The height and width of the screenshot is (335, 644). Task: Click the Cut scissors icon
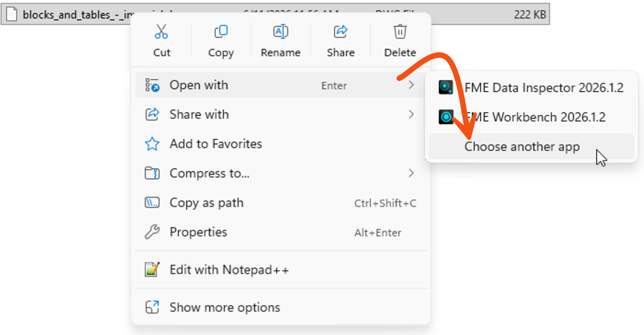click(161, 32)
